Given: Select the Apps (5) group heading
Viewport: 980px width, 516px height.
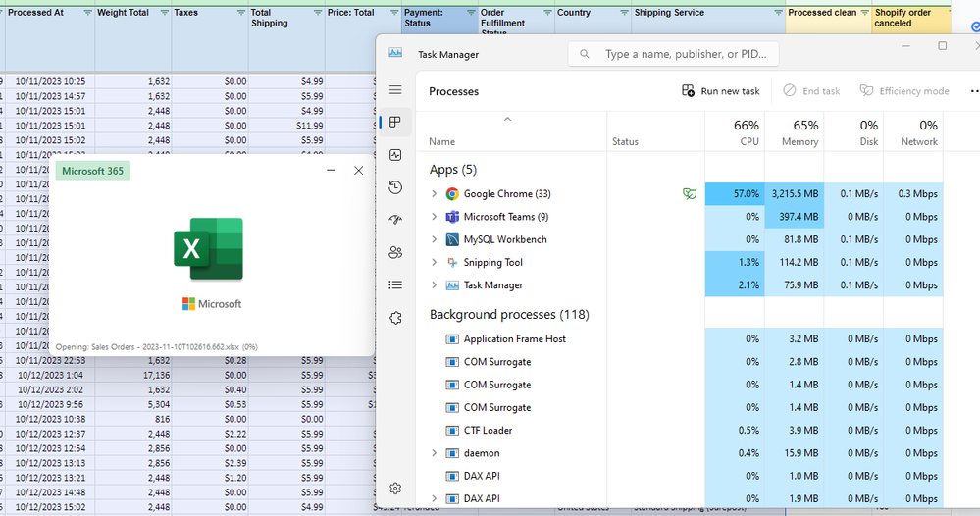Looking at the screenshot, I should 453,170.
